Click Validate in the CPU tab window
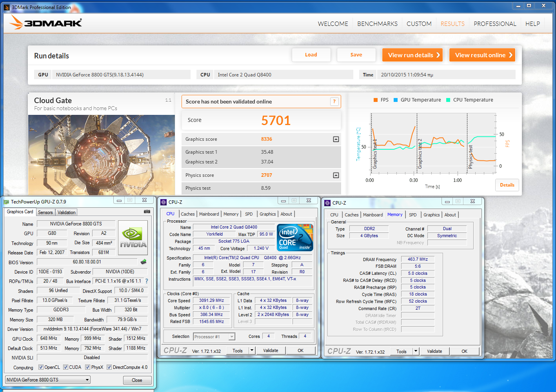The width and height of the screenshot is (556, 392). click(x=271, y=350)
